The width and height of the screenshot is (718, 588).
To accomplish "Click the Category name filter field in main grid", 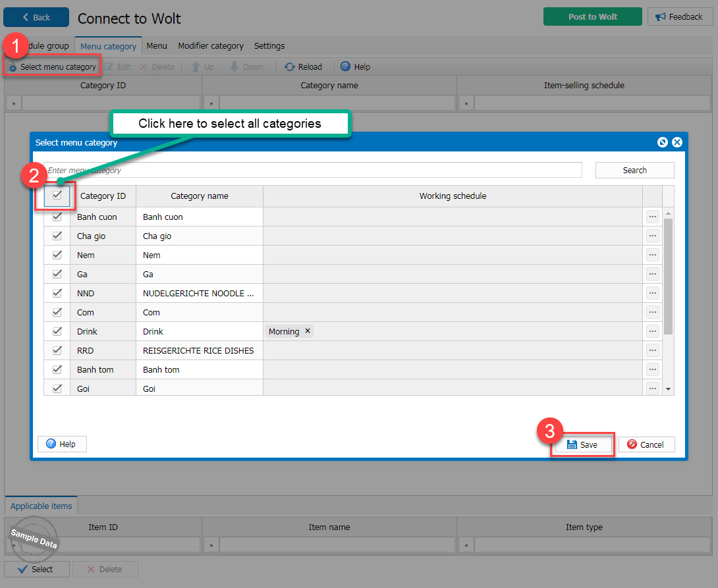I will pyautogui.click(x=337, y=103).
